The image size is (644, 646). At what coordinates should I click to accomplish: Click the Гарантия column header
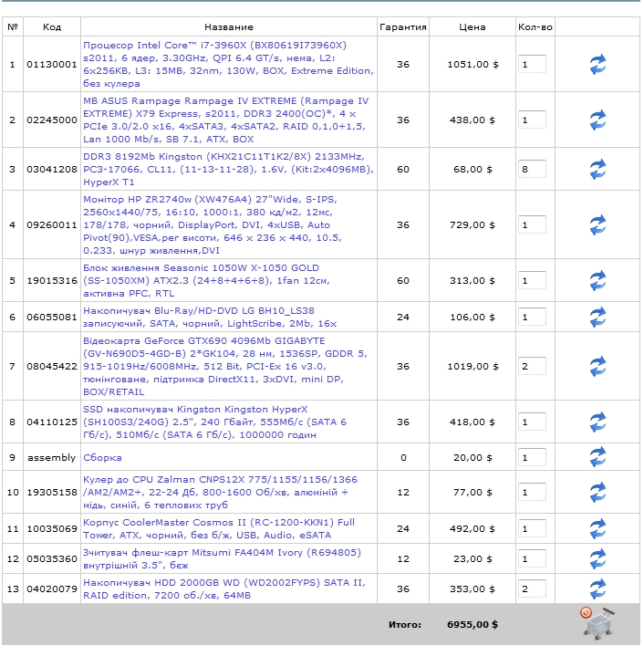pos(402,27)
